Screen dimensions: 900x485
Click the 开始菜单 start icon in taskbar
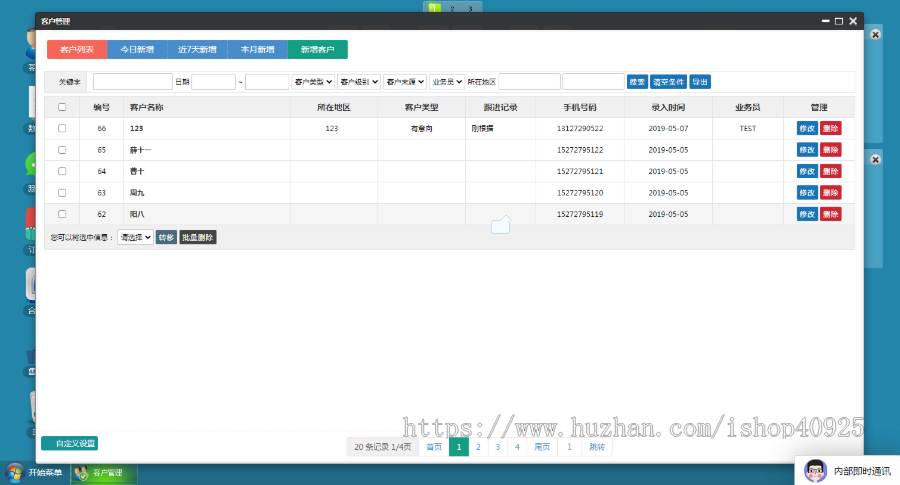(15, 472)
